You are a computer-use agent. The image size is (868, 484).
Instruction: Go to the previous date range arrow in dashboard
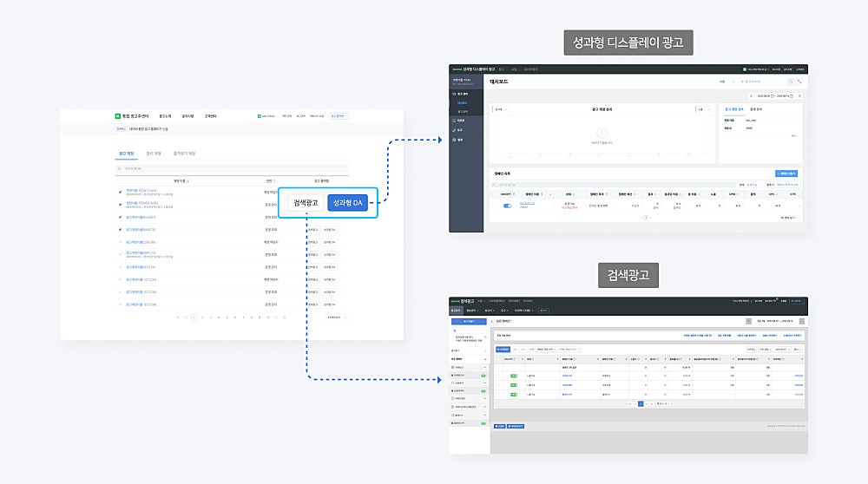751,95
